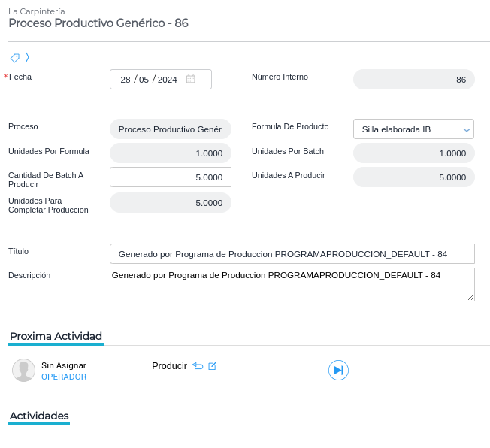The image size is (490, 448).
Task: Switch to the Actividades tab
Action: [39, 416]
